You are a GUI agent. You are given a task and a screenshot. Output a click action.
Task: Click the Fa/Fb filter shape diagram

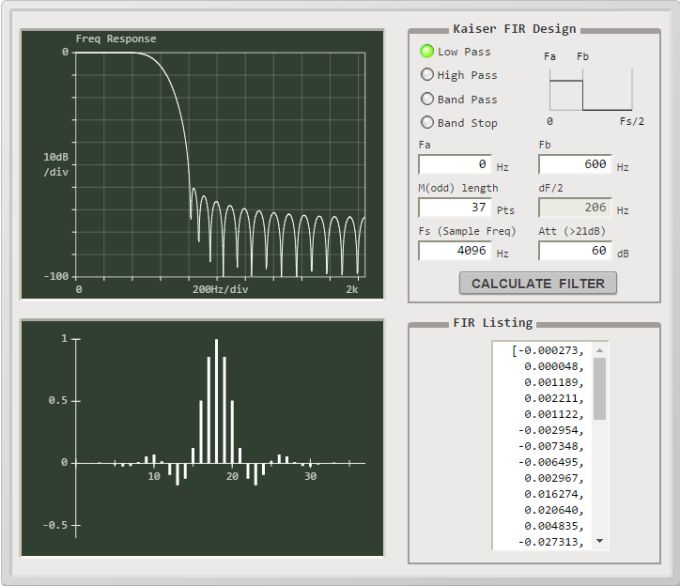[x=590, y=90]
